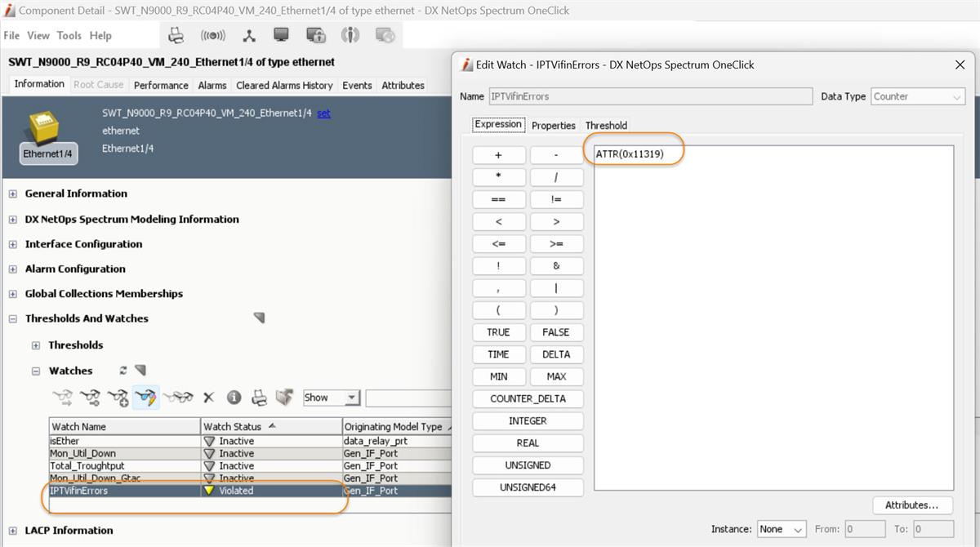Click the INTEGER operator button
This screenshot has height=547, width=980.
click(x=528, y=420)
